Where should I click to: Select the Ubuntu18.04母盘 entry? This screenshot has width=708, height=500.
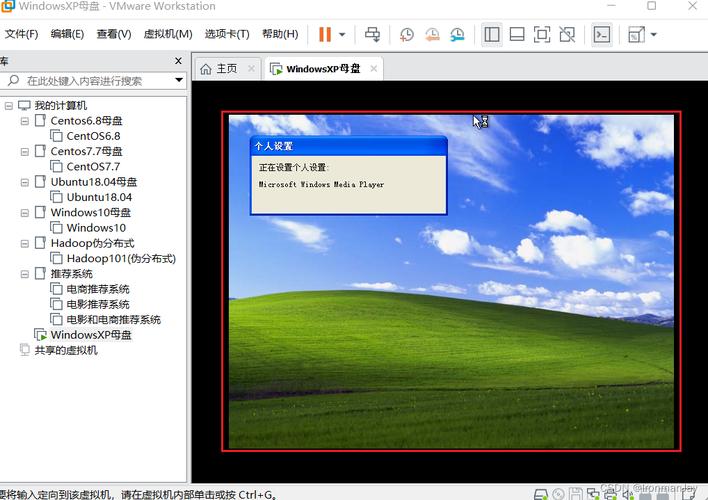coord(93,182)
